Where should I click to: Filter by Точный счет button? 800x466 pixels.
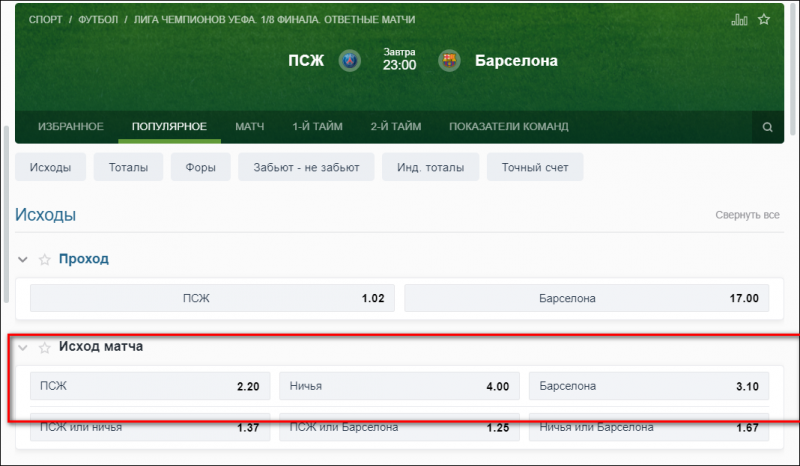tap(535, 167)
